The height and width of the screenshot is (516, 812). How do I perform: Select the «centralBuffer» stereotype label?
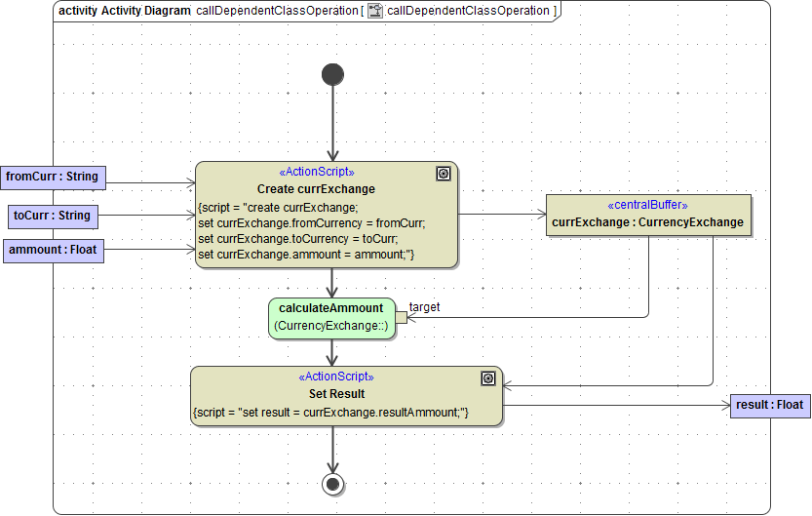[647, 206]
